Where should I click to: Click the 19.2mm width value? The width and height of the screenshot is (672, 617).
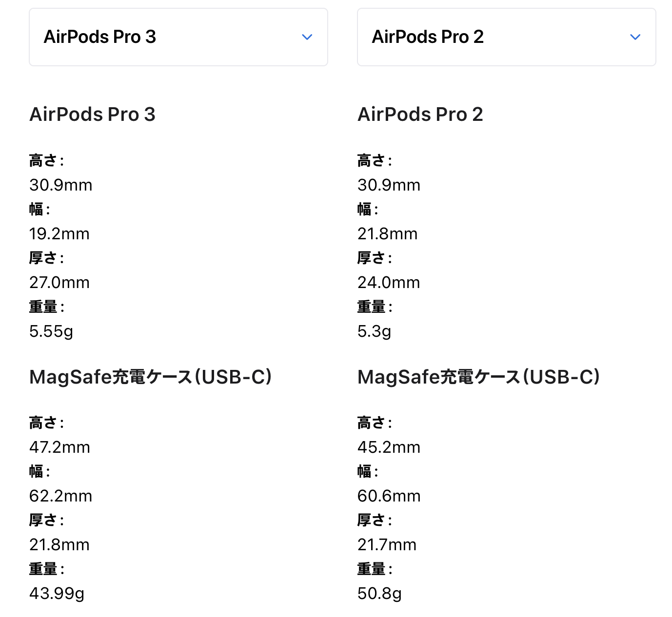click(x=59, y=234)
